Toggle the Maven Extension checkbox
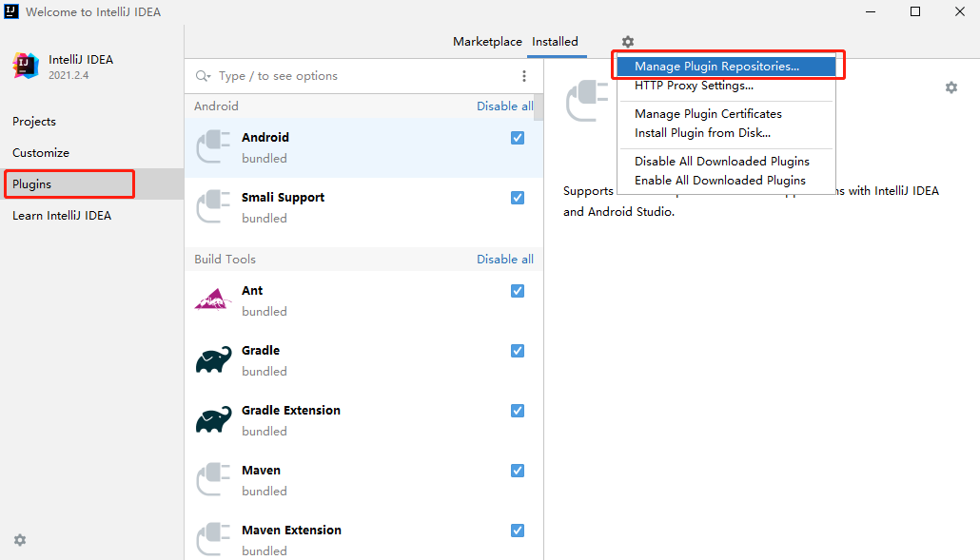 click(x=518, y=531)
